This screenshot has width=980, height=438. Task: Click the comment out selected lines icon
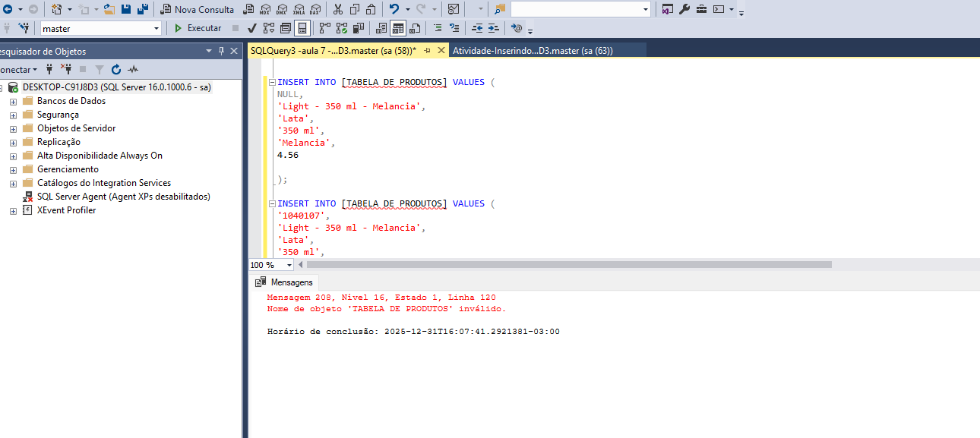[x=438, y=28]
